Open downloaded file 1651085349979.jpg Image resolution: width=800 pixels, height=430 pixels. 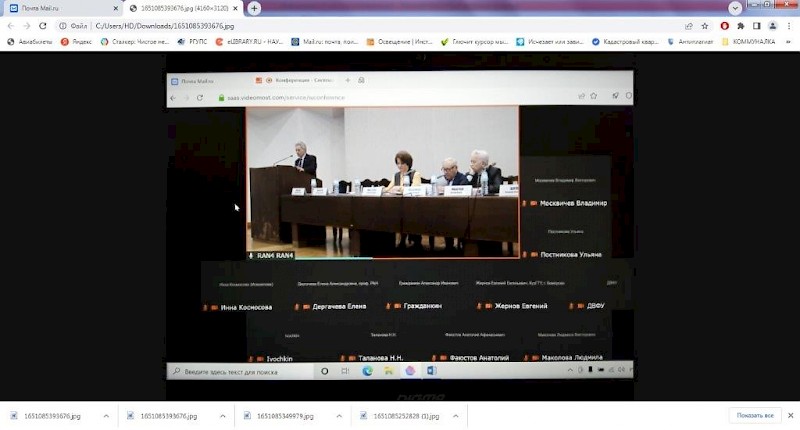click(x=284, y=415)
